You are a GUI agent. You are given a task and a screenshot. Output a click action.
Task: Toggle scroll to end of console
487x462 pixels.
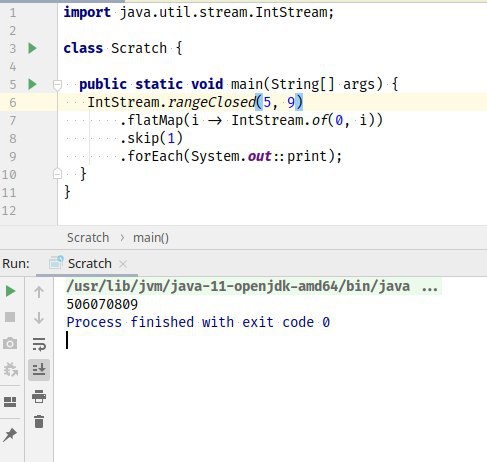point(39,370)
